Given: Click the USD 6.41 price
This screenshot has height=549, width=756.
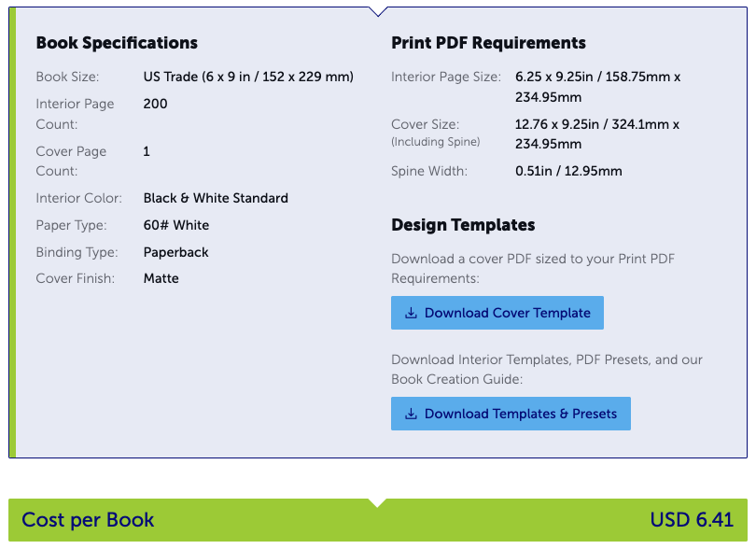Looking at the screenshot, I should [692, 520].
